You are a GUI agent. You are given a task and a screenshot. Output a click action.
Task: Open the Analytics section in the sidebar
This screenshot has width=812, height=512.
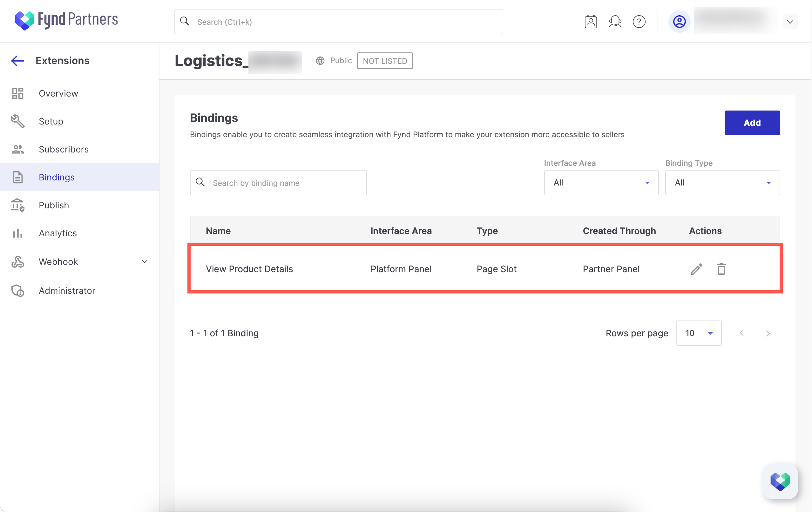click(x=58, y=233)
